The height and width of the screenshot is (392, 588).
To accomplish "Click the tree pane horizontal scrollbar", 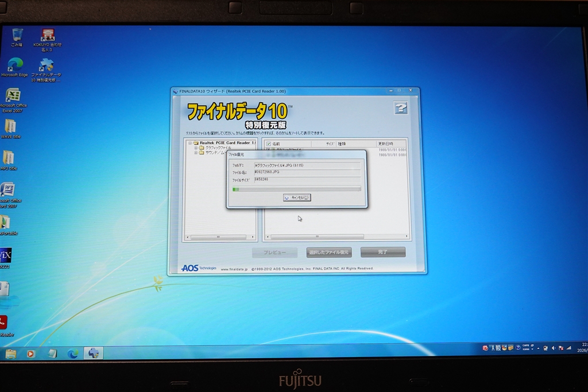I will [220, 237].
